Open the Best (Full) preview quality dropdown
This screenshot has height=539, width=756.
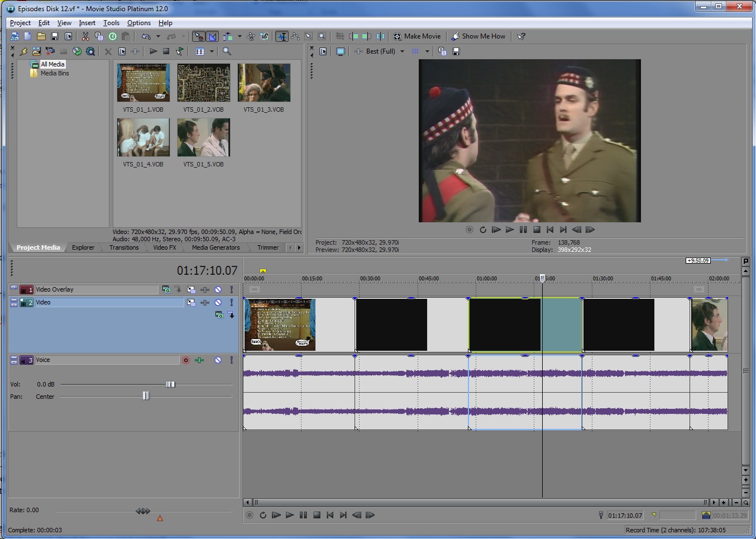pyautogui.click(x=402, y=51)
